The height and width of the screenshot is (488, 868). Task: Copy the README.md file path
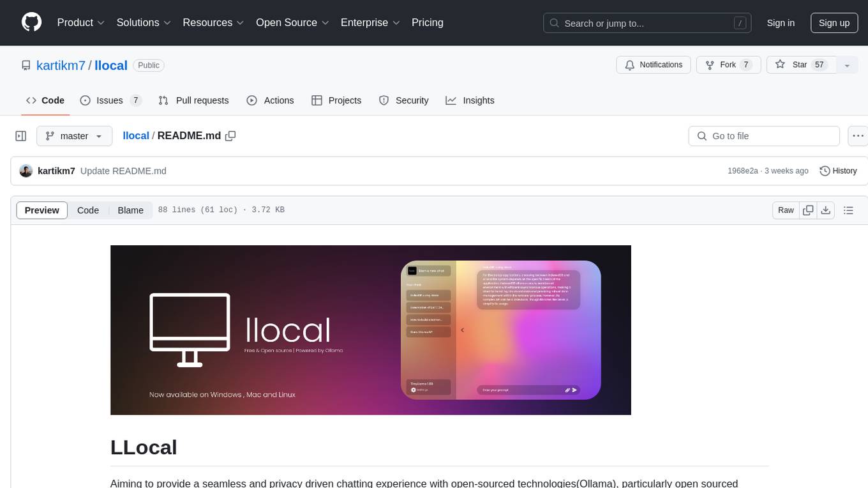pyautogui.click(x=230, y=135)
